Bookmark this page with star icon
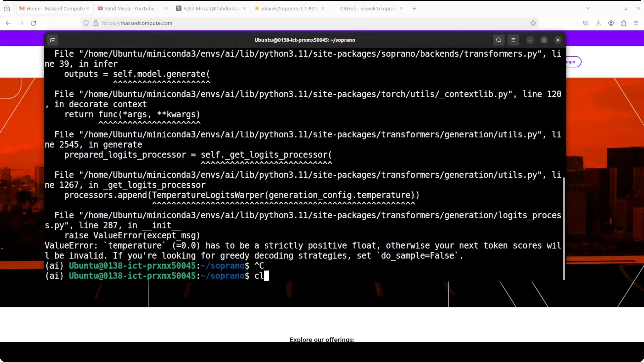The width and height of the screenshot is (644, 362). pos(533,23)
